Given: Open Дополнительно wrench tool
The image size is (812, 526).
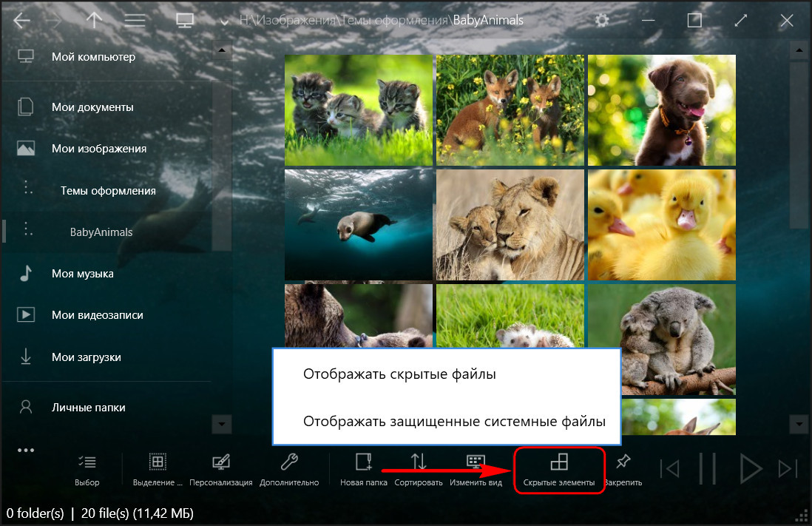Looking at the screenshot, I should tap(289, 471).
